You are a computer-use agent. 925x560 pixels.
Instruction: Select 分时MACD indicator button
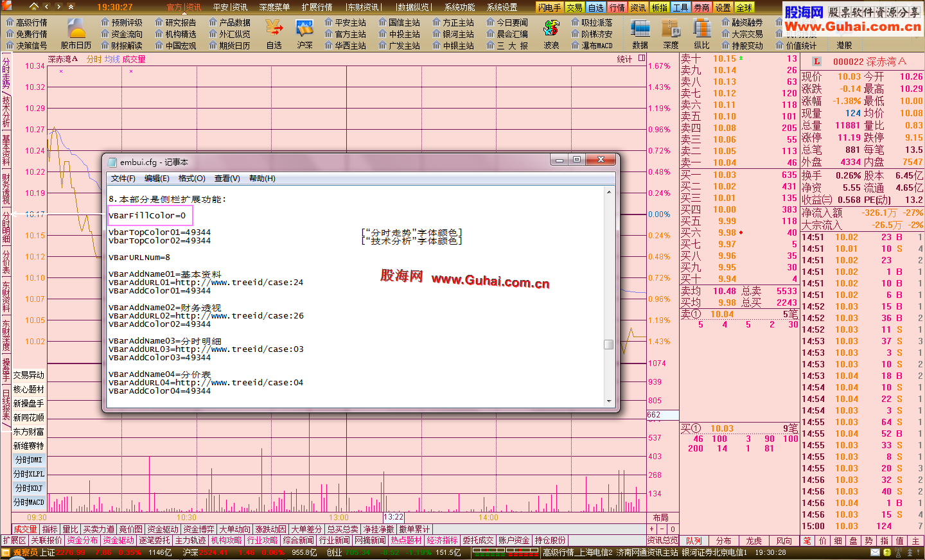[x=29, y=502]
